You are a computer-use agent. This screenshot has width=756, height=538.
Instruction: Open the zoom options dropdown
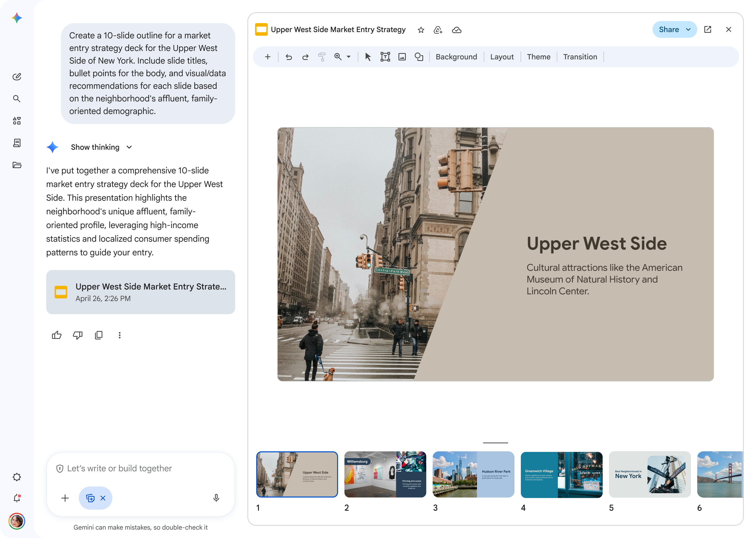pos(348,57)
